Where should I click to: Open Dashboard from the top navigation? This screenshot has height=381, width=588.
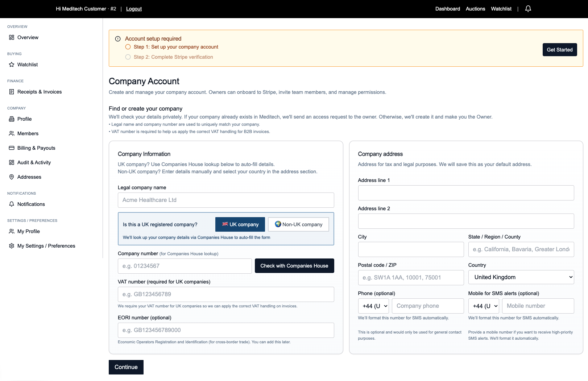coord(447,9)
